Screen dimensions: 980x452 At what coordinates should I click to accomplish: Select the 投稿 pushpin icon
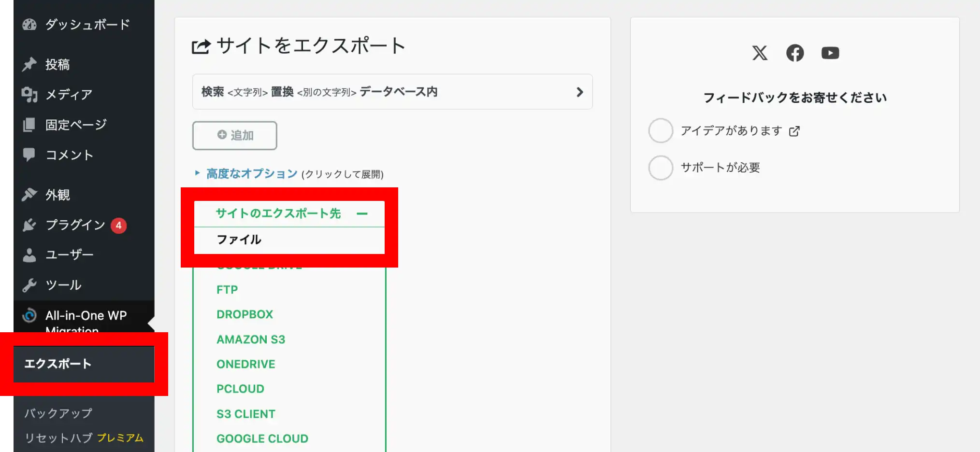30,64
